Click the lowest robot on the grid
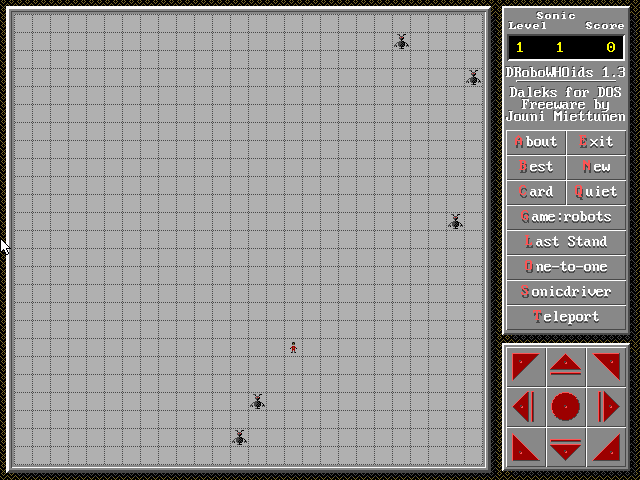 [239, 438]
